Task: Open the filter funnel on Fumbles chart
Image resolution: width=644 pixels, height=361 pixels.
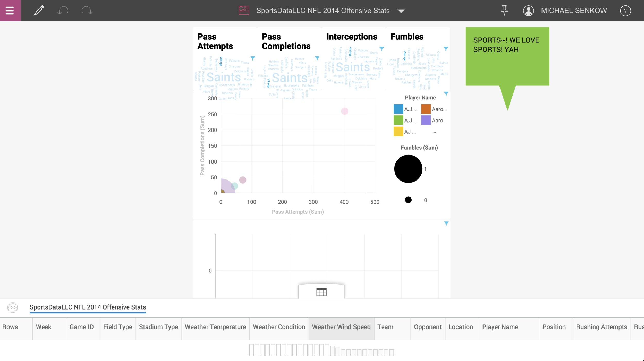Action: [x=446, y=48]
